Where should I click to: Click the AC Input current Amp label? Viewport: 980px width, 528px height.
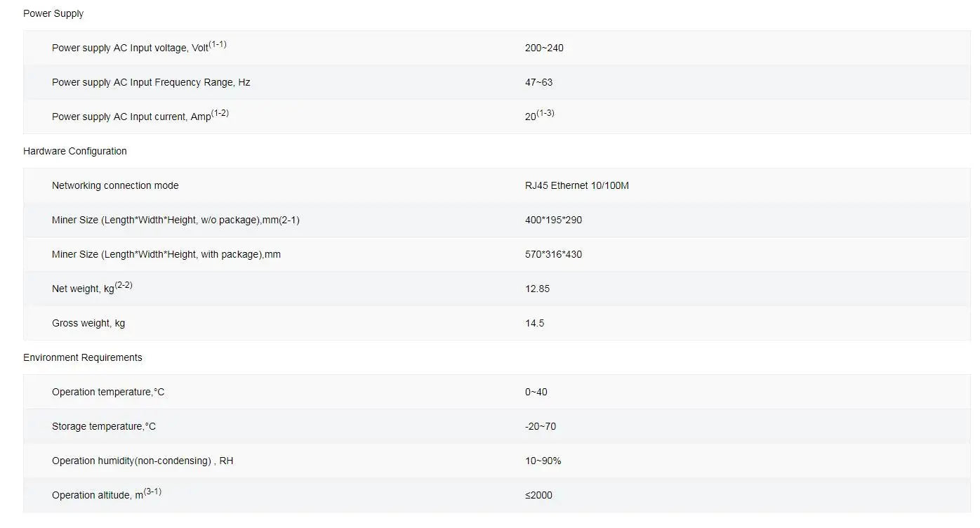point(140,116)
